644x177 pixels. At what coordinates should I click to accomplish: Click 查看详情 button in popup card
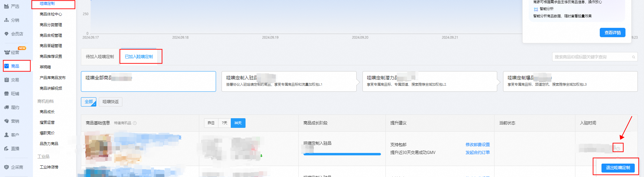(x=612, y=32)
